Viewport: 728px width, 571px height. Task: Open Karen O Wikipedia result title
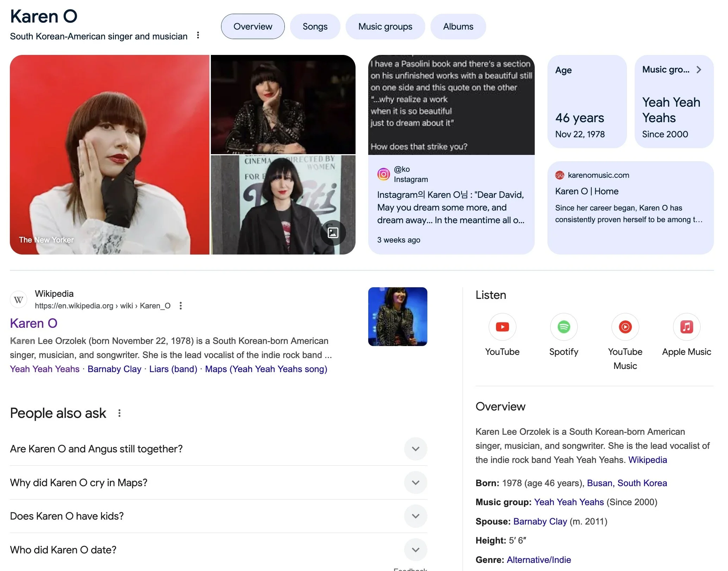coord(33,323)
